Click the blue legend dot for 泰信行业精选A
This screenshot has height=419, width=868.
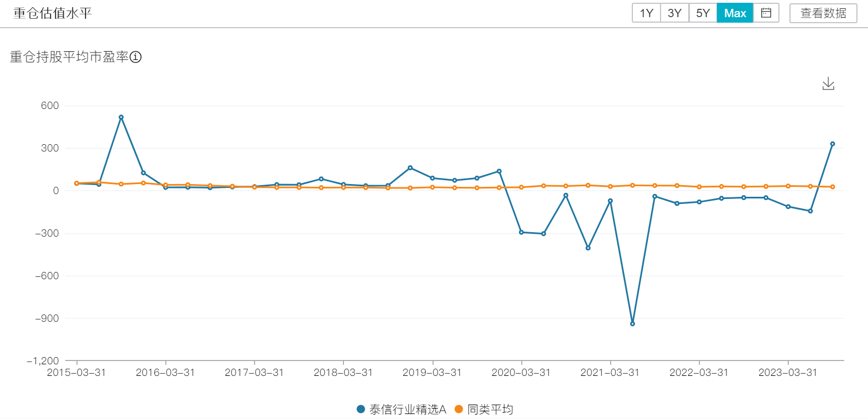[361, 410]
